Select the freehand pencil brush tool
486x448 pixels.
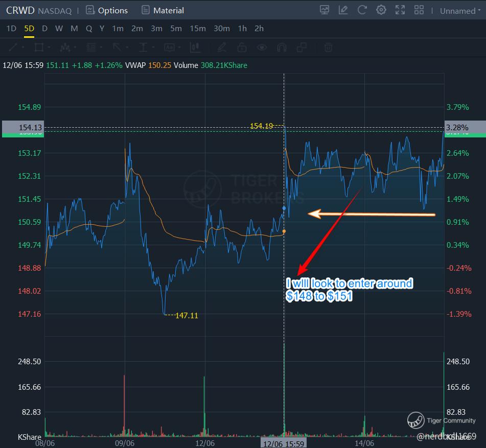[221, 48]
